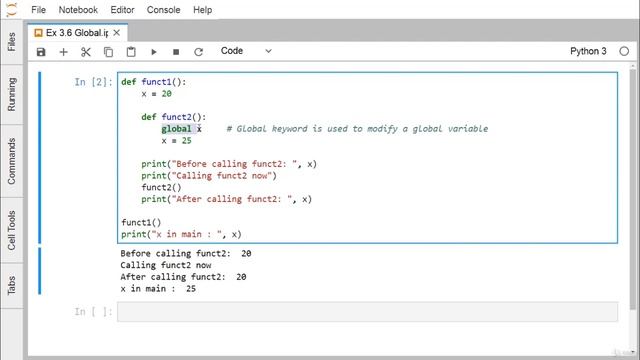This screenshot has height=360, width=640.
Task: Click the 'def funct2():' code line
Action: pyautogui.click(x=173, y=117)
